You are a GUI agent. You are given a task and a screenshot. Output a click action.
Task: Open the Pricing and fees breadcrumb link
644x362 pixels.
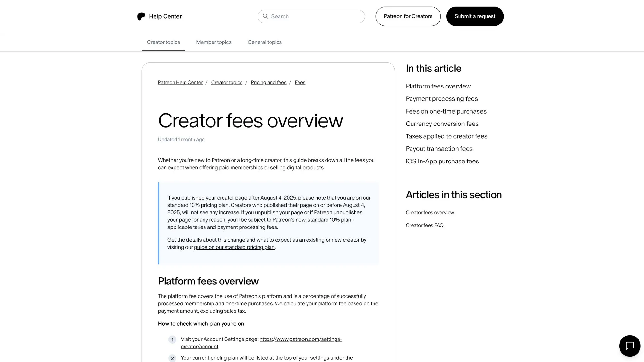point(269,82)
